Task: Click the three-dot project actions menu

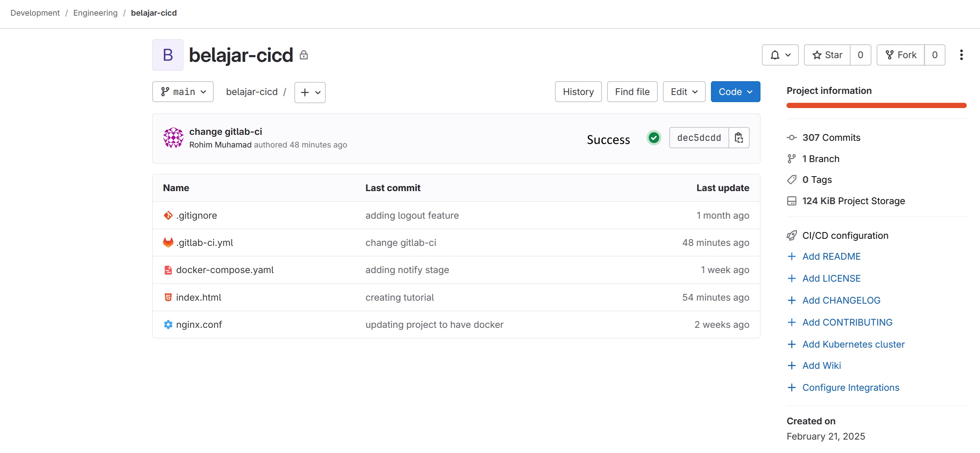Action: pos(961,55)
